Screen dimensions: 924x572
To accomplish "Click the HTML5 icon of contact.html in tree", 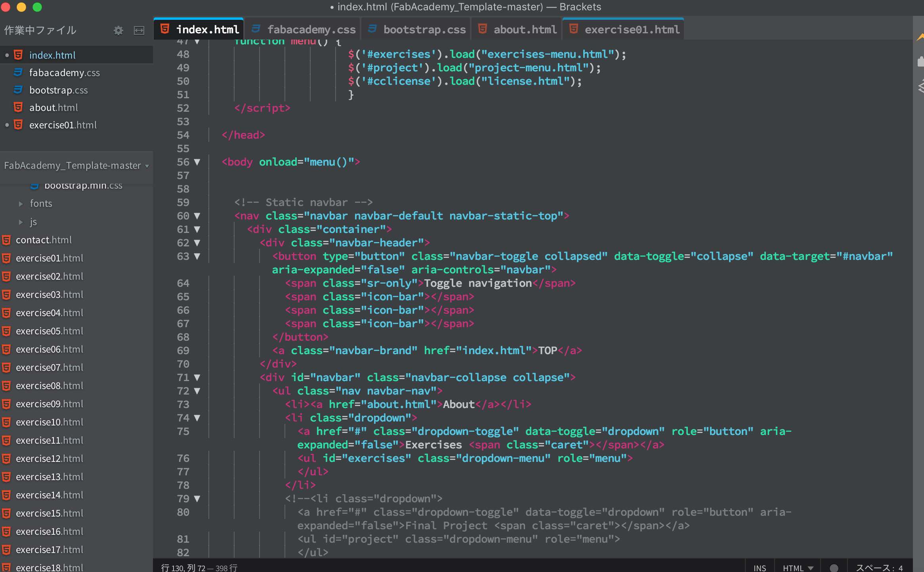I will 6,240.
